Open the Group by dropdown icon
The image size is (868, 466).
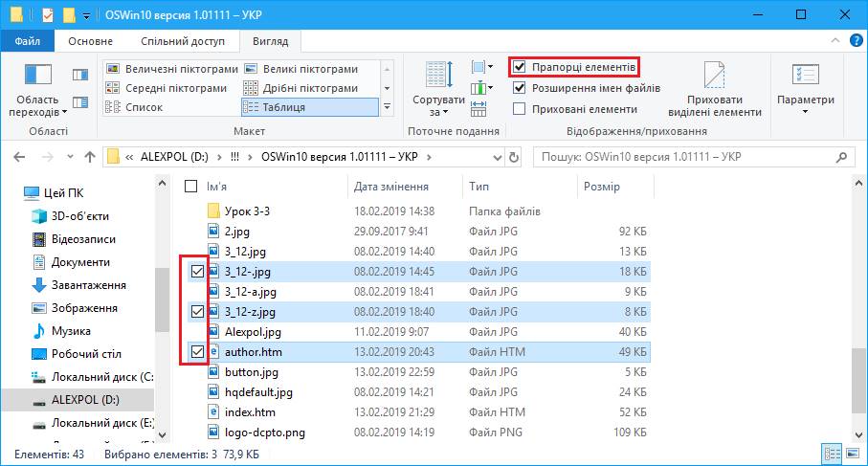481,67
